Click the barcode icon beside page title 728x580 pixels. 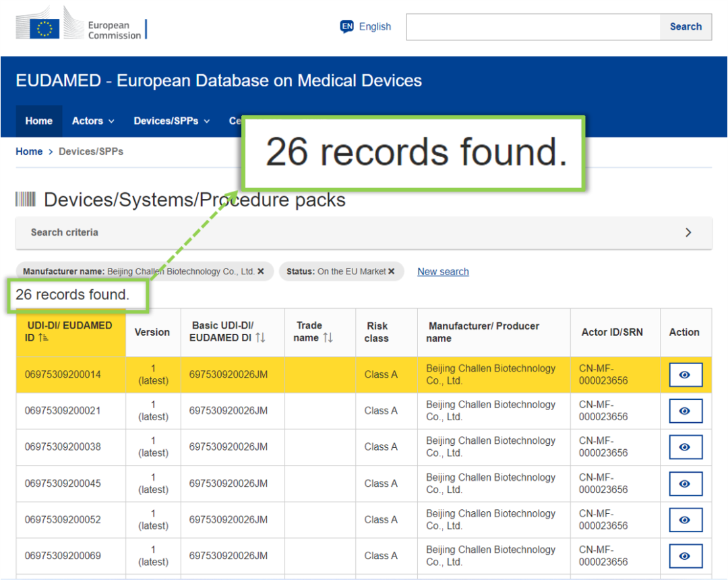26,199
